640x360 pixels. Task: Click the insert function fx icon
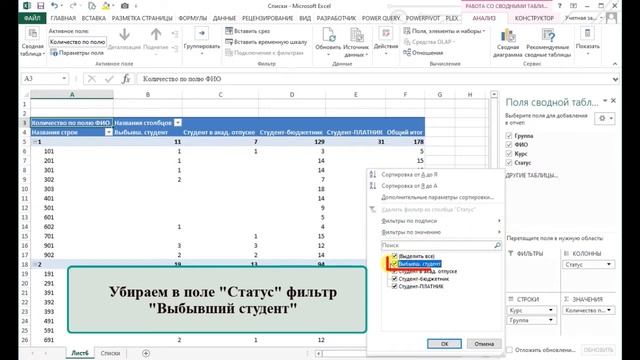(x=126, y=79)
